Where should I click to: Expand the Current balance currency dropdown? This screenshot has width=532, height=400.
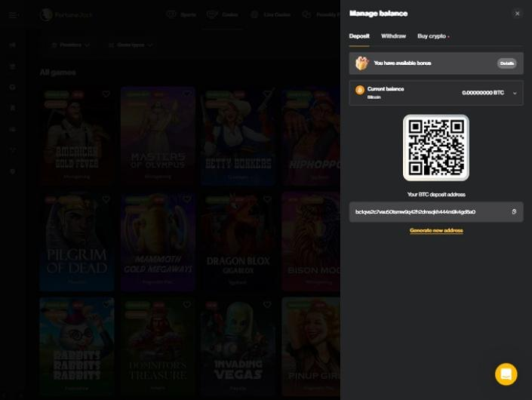pyautogui.click(x=515, y=93)
